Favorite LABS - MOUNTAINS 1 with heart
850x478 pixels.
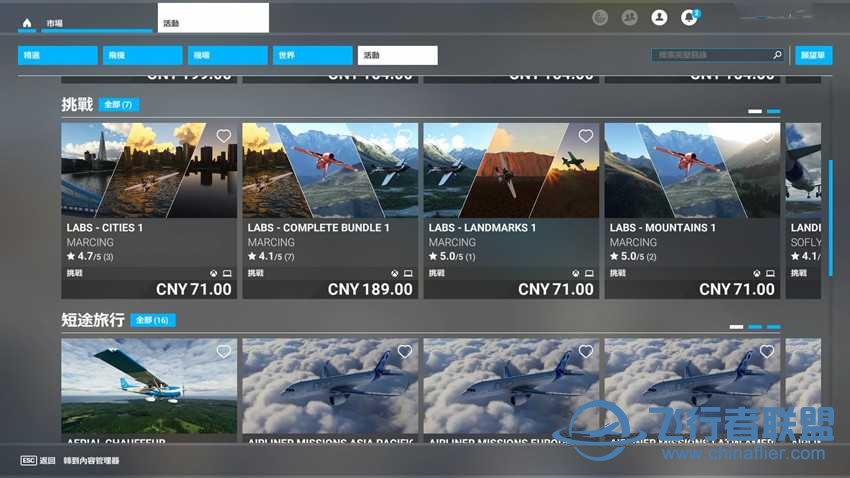[767, 135]
